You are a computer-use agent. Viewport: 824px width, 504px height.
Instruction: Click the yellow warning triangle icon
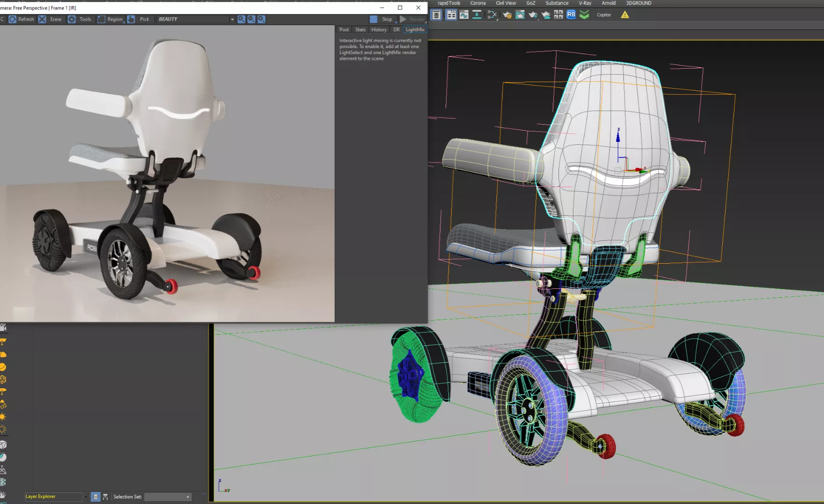pyautogui.click(x=625, y=15)
